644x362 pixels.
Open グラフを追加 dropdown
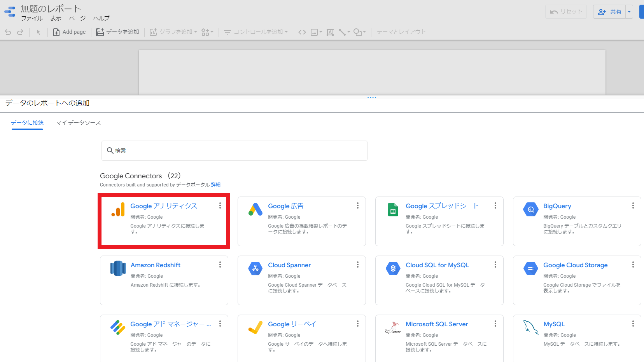coord(173,32)
